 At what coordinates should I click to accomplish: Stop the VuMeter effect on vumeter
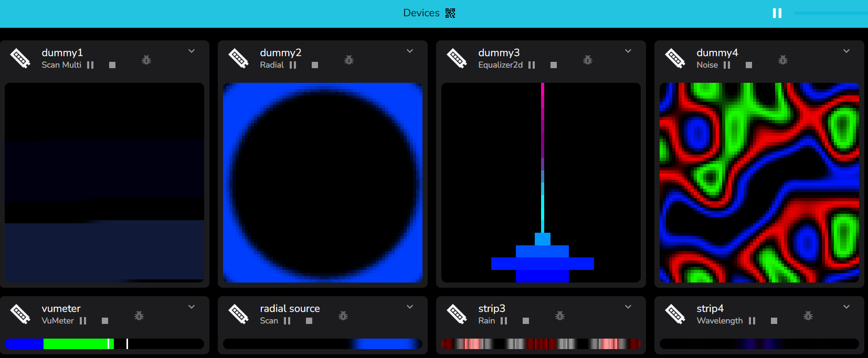[x=105, y=321]
